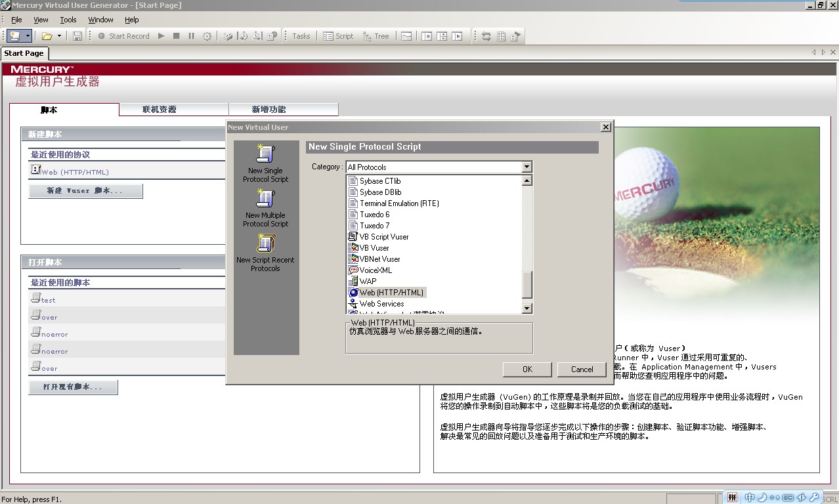Click the toolbar icon right after pause and gear group

[x=228, y=36]
